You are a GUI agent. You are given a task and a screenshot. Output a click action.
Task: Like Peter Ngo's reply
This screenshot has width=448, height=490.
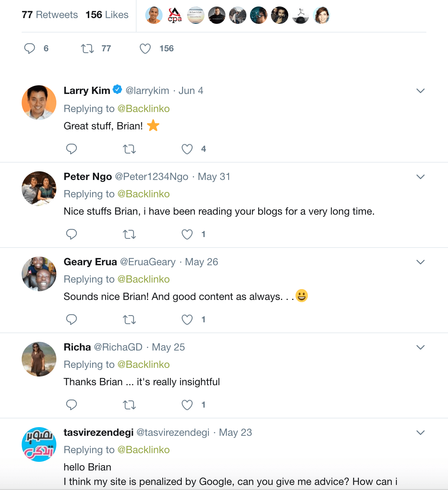(x=187, y=234)
